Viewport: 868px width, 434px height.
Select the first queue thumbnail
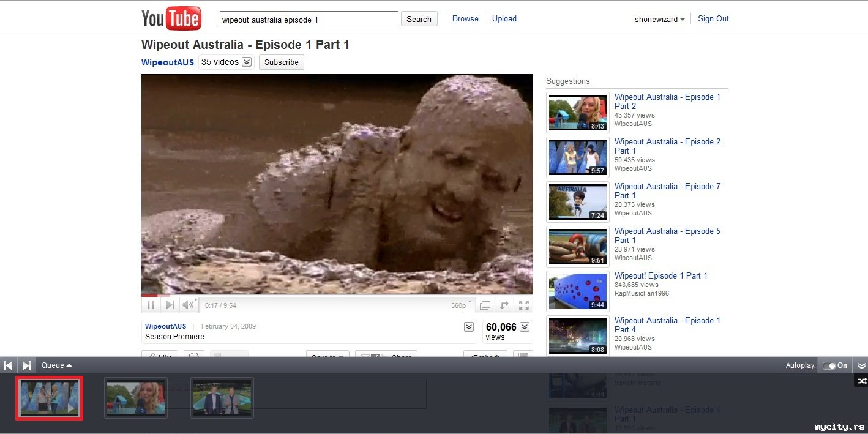[x=49, y=398]
